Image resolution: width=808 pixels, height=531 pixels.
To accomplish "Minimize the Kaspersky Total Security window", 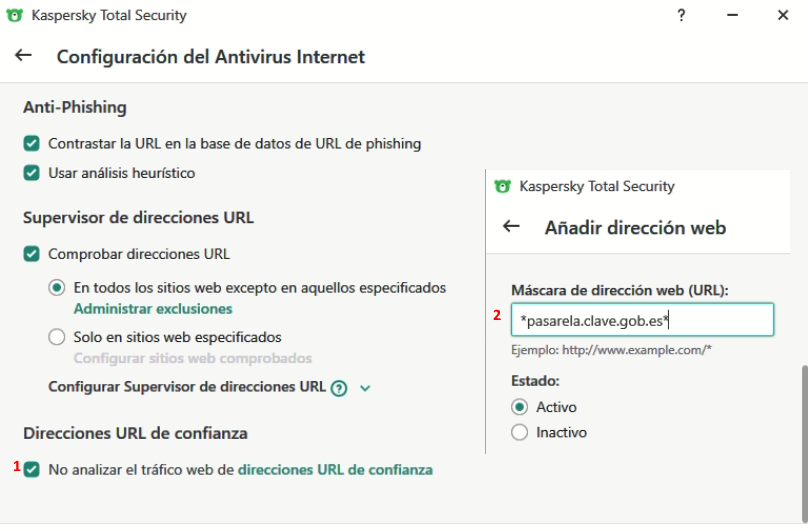I will (x=732, y=16).
